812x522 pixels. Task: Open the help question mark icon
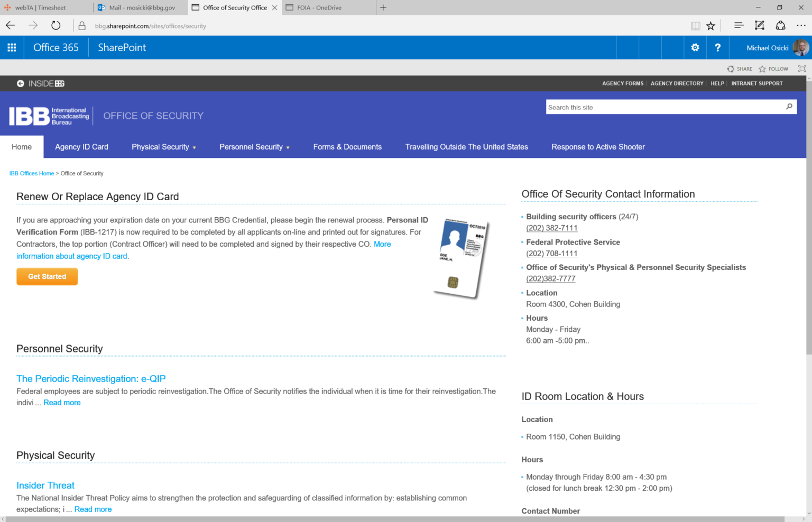pyautogui.click(x=717, y=48)
